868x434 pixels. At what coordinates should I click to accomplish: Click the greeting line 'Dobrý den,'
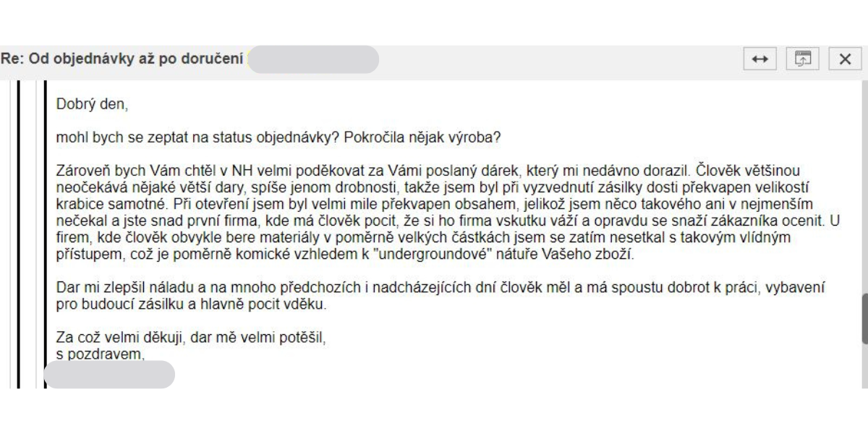(x=92, y=105)
